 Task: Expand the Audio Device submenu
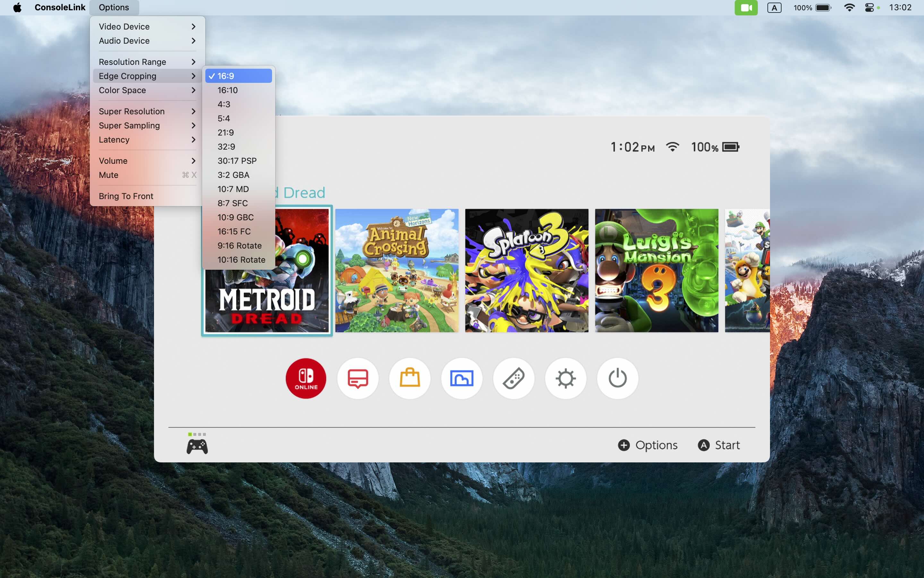point(147,40)
